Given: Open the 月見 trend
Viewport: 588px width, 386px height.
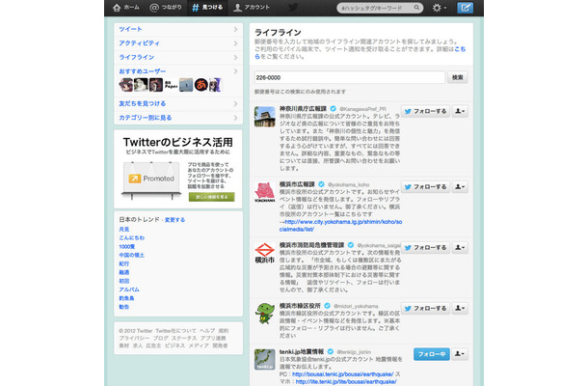Looking at the screenshot, I should [x=124, y=229].
